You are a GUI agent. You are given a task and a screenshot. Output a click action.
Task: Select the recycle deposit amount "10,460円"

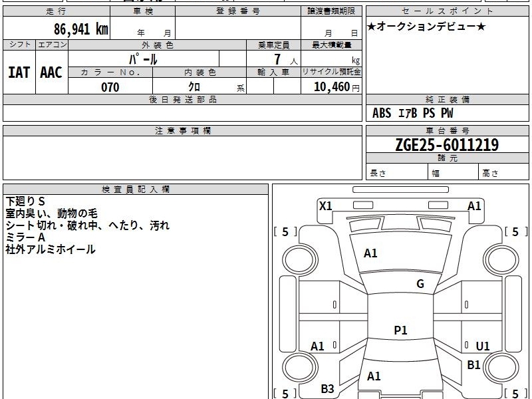pos(336,87)
